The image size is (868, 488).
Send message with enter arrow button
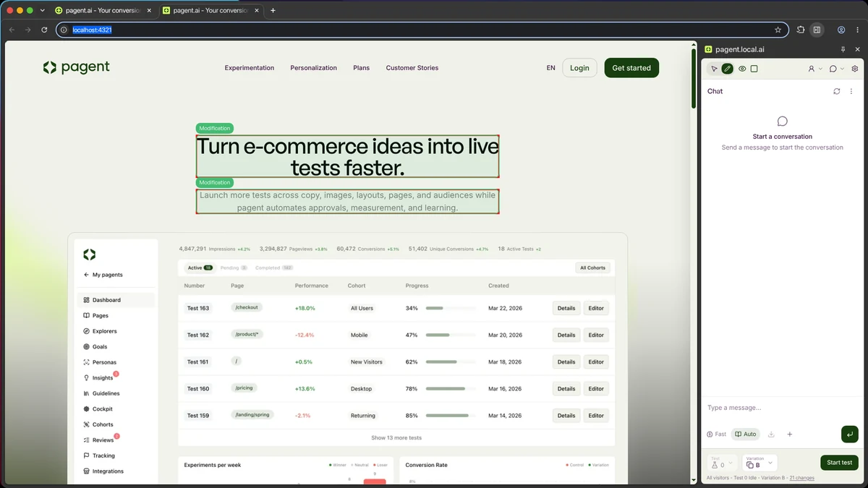849,434
